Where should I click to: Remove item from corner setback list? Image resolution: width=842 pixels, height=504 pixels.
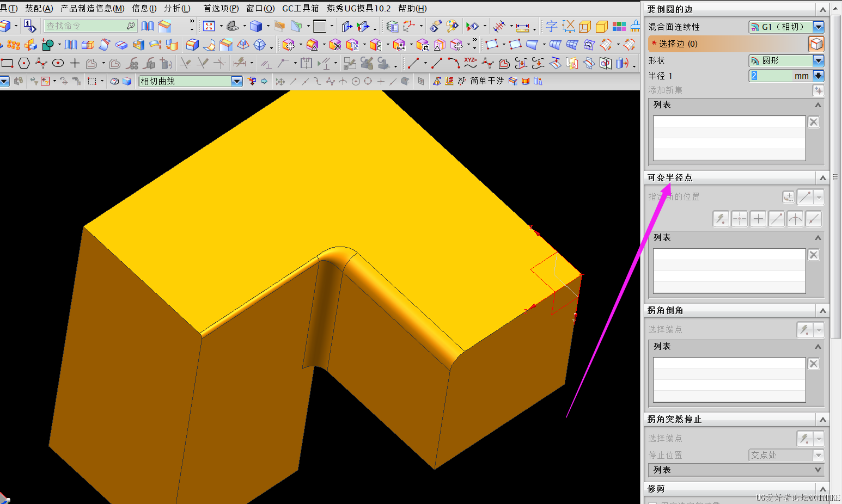point(814,364)
